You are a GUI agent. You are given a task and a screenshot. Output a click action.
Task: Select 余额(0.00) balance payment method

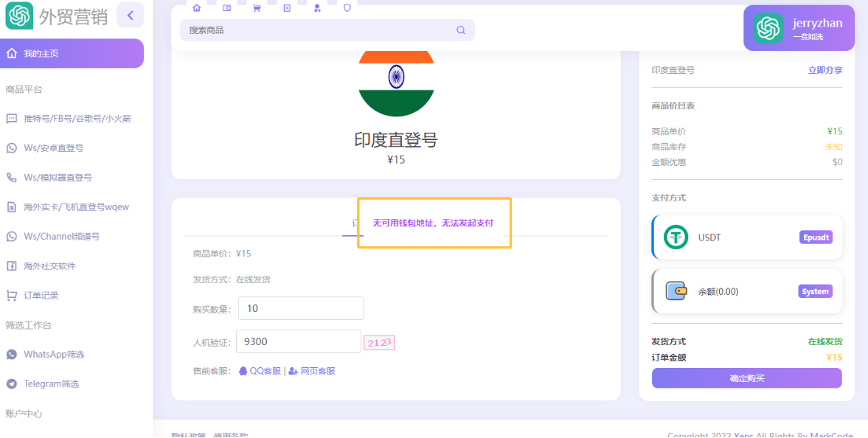click(x=747, y=291)
